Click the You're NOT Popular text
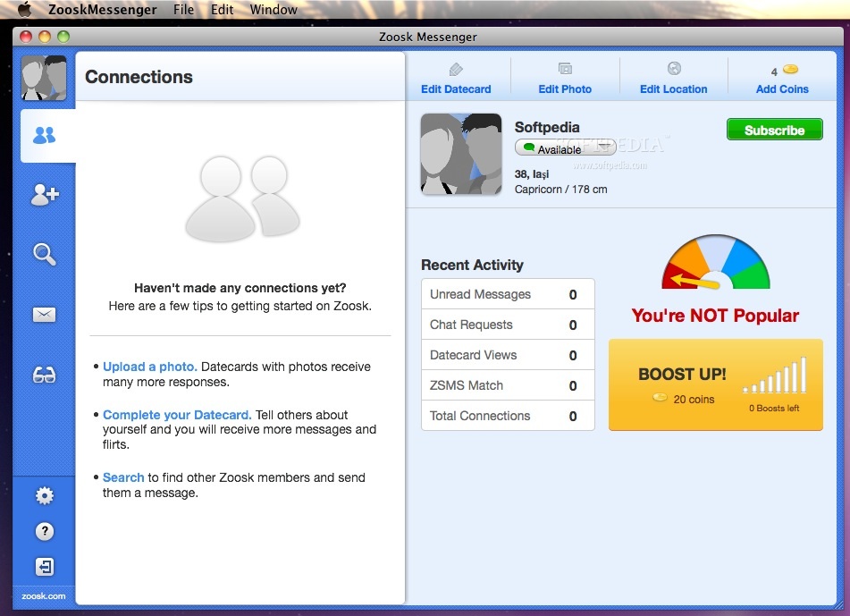This screenshot has height=616, width=850. click(716, 316)
